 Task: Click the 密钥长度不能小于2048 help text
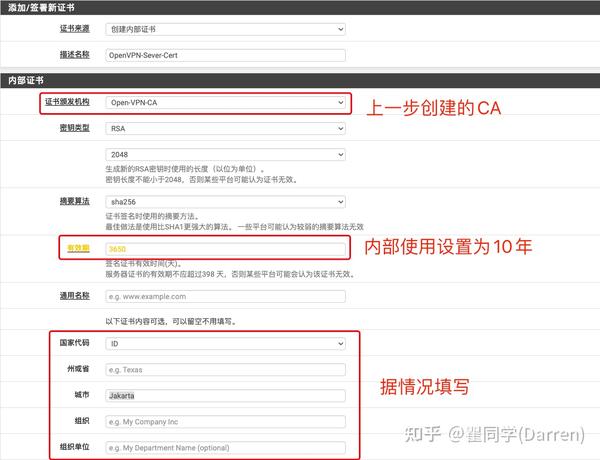[x=202, y=179]
